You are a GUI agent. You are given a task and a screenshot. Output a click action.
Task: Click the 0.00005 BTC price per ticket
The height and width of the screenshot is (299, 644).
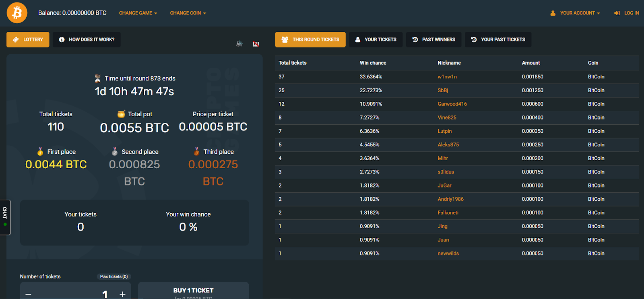pos(213,127)
